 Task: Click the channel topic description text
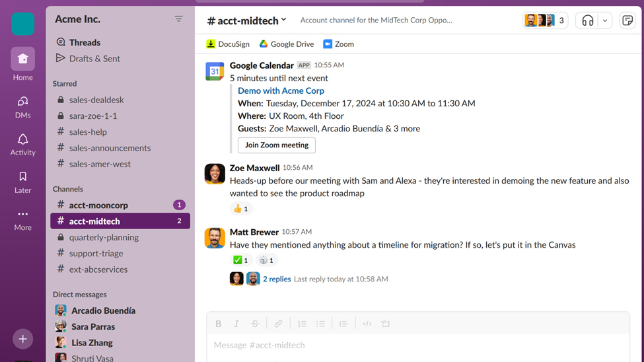click(376, 20)
